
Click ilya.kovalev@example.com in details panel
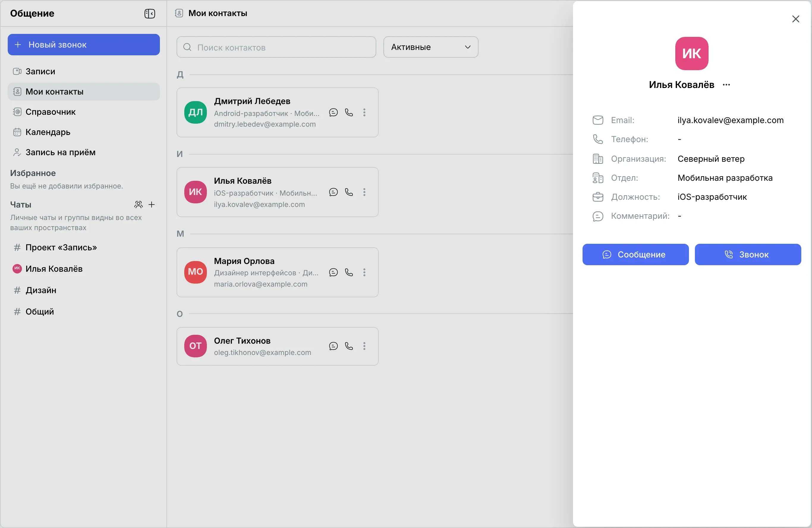tap(731, 120)
